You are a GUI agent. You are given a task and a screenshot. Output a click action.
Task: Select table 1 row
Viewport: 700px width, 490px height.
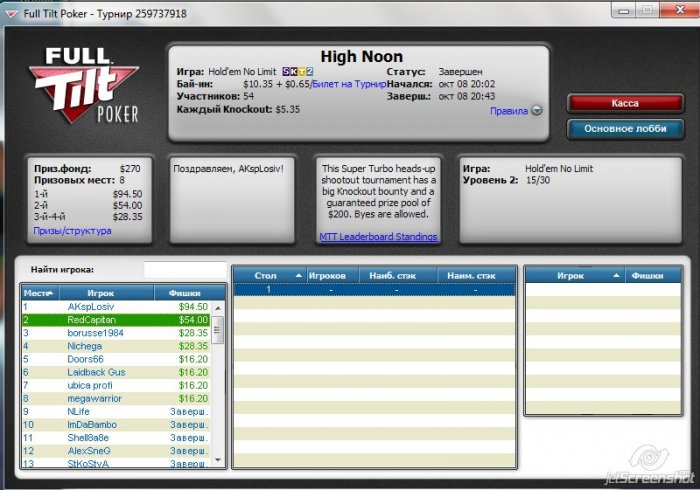coord(374,290)
